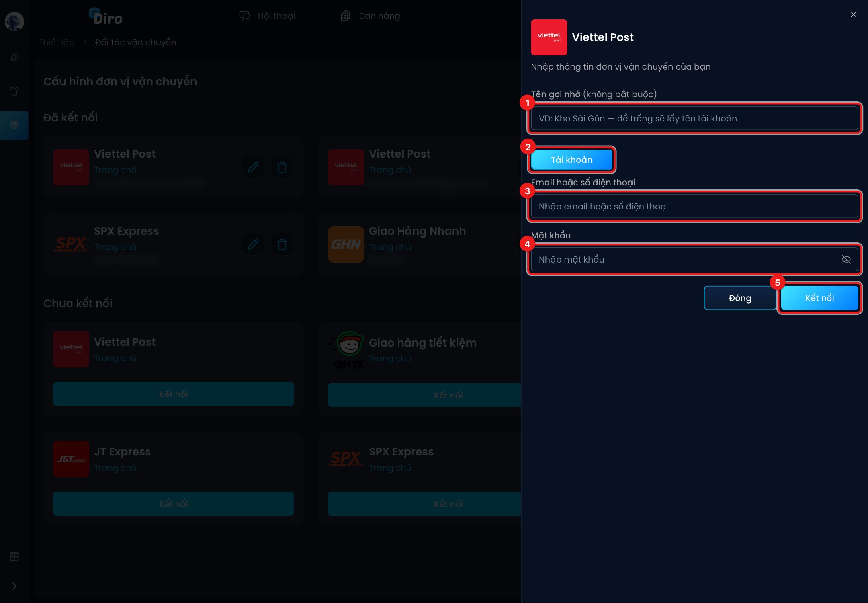Click the nickname field 'Tên gợi nhớ'

pos(694,118)
